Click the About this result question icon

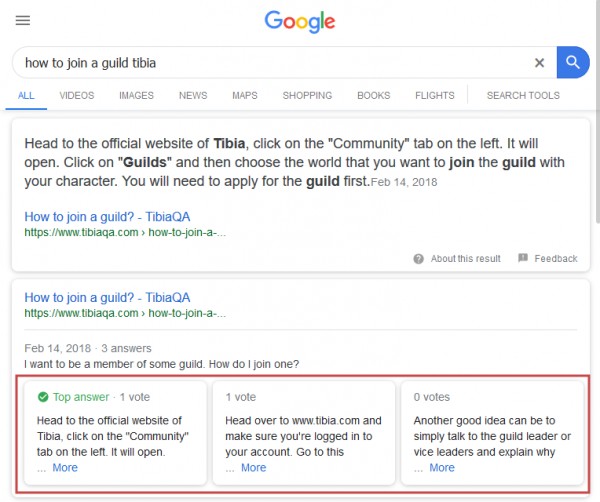point(418,259)
